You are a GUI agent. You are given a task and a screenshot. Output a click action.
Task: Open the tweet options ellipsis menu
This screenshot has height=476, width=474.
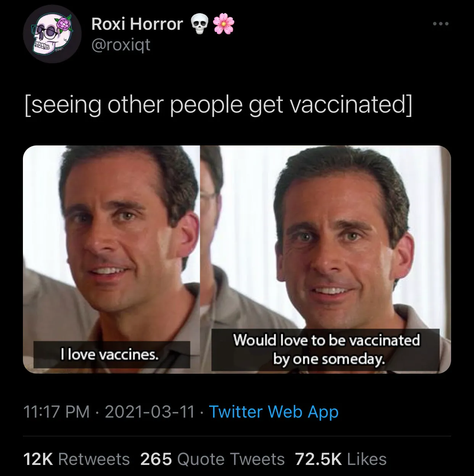[x=440, y=23]
